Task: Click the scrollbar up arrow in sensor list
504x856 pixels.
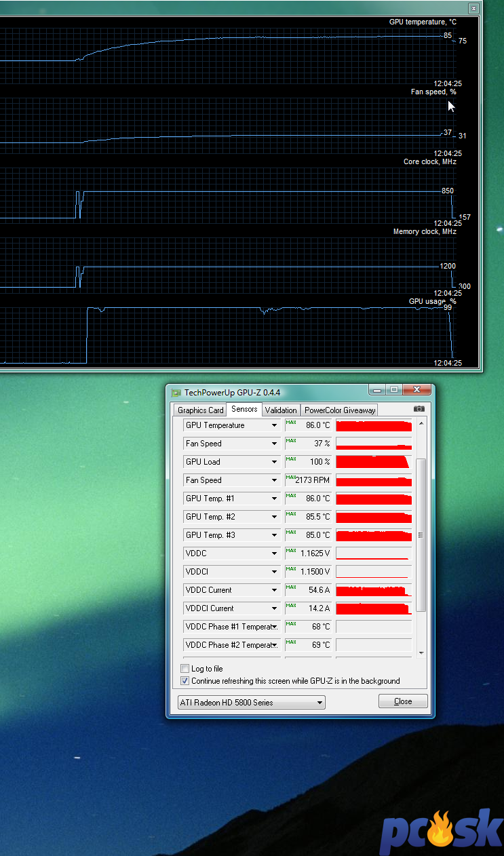Action: pos(421,423)
